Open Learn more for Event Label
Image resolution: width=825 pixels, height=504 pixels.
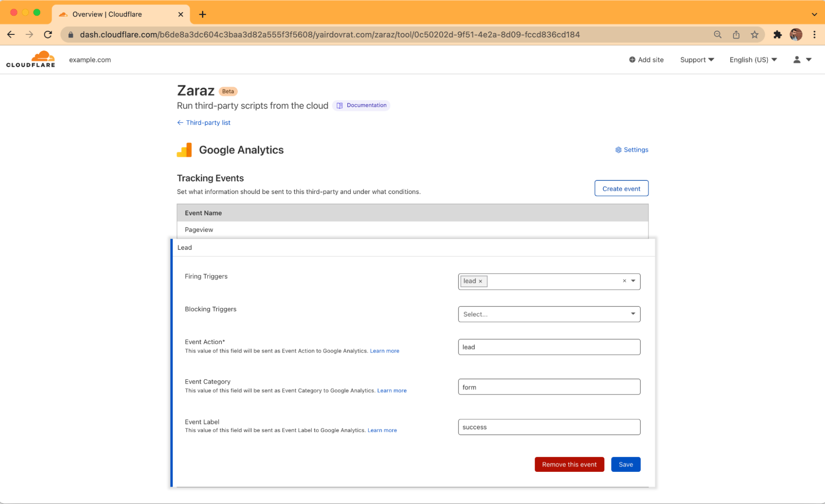pos(382,430)
